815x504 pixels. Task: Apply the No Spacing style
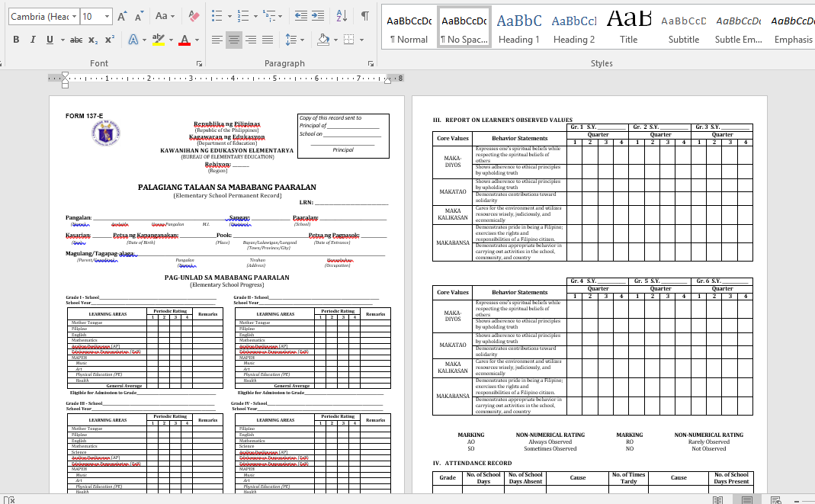click(x=464, y=27)
